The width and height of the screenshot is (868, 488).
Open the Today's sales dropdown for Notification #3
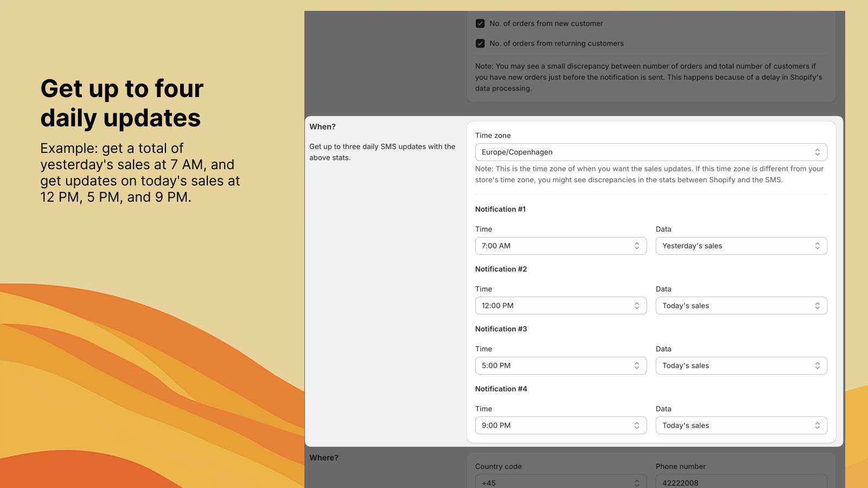click(x=741, y=365)
